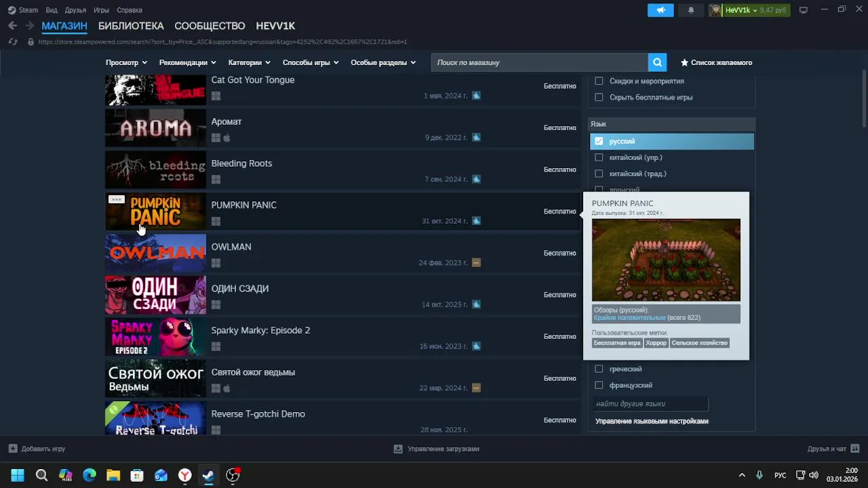
Task: Click the 'найти другие языки' field
Action: click(x=651, y=404)
